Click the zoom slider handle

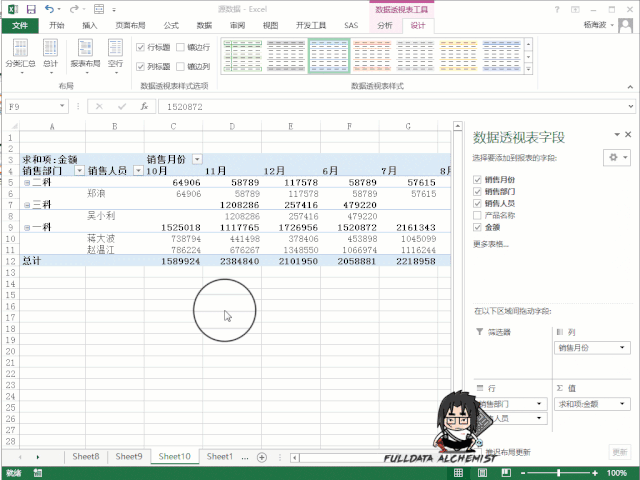tap(559, 473)
